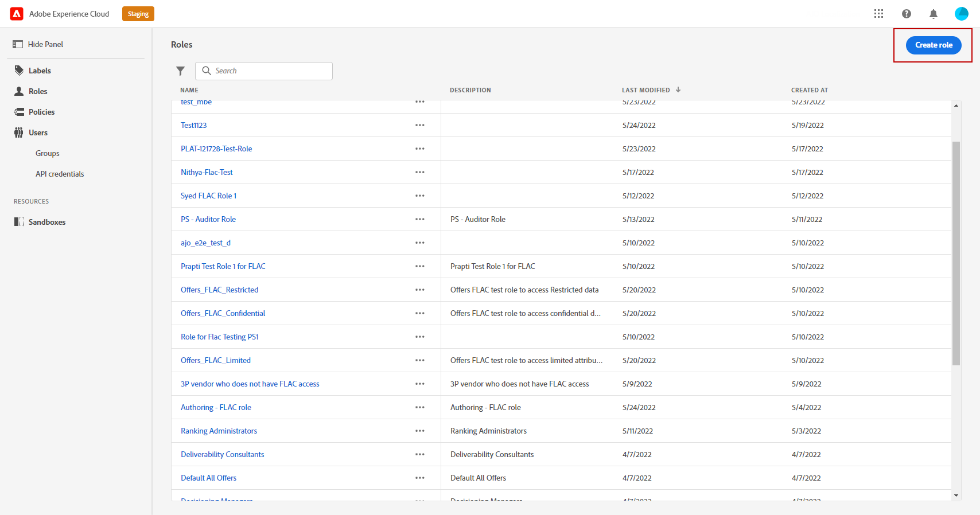The image size is (980, 515).
Task: Click the Search input field
Action: click(270, 71)
